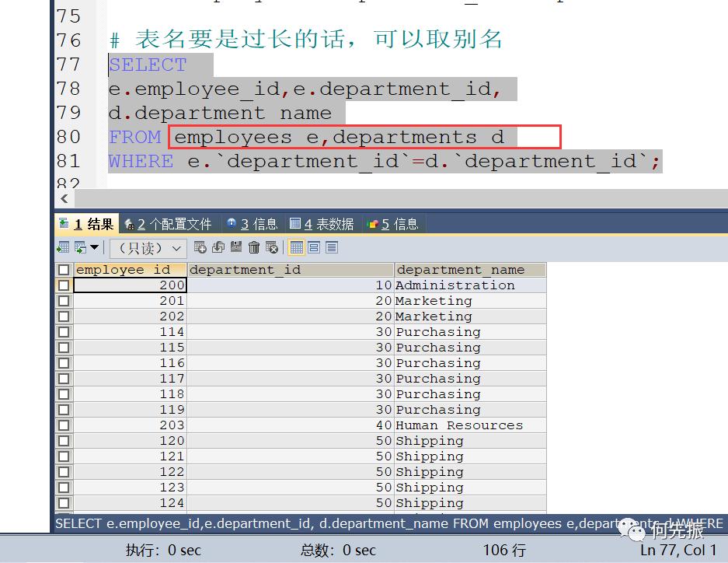Open the copy options dropdown arrow

tap(94, 247)
